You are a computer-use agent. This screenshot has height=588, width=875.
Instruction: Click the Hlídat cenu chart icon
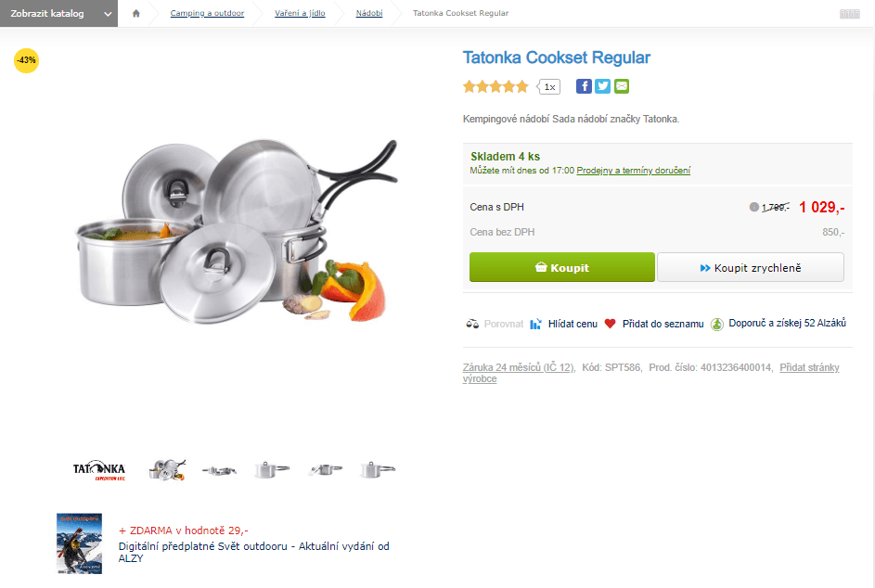click(x=535, y=324)
